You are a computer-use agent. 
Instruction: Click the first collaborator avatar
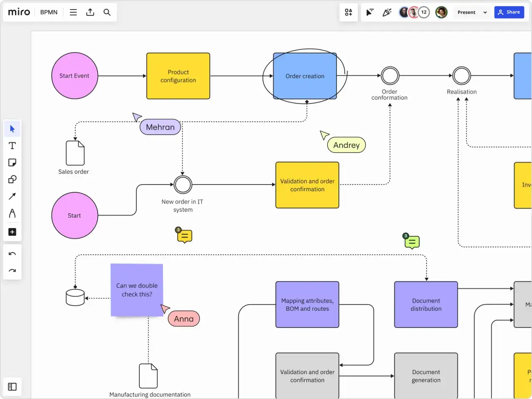pyautogui.click(x=404, y=12)
